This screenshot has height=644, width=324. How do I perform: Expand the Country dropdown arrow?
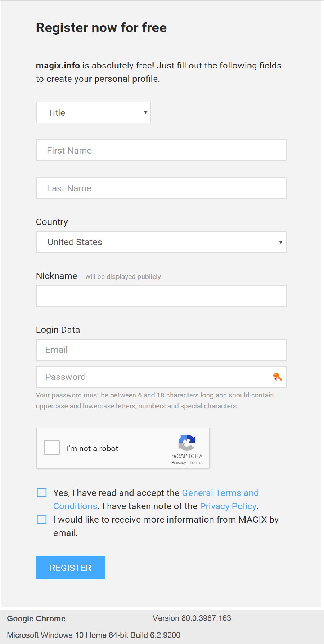(280, 242)
